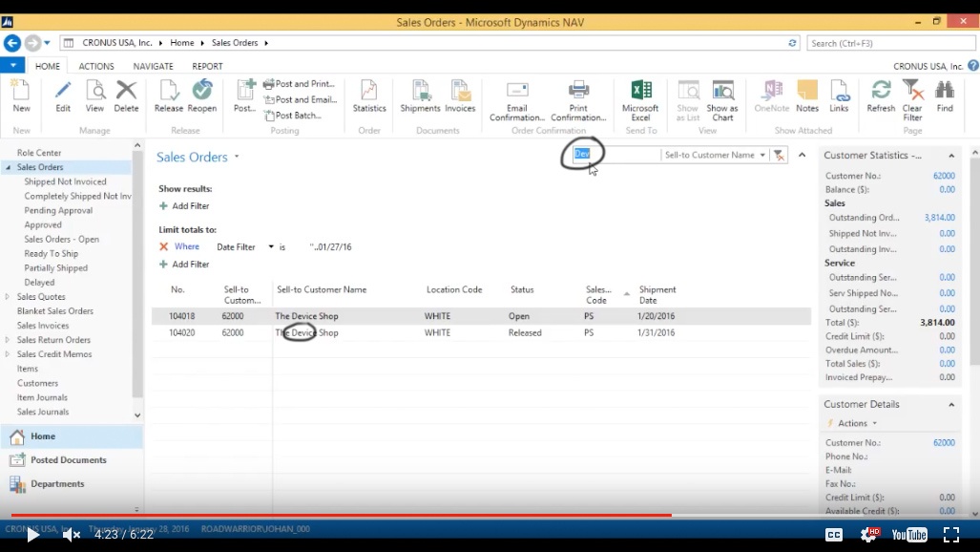Switch to the REPORT ribbon tab
Image resolution: width=980 pixels, height=552 pixels.
click(x=207, y=66)
